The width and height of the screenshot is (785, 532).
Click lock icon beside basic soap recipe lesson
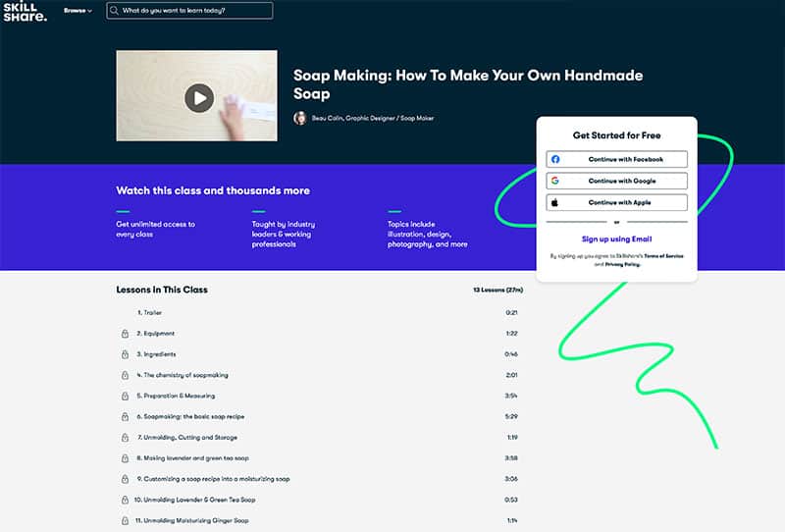click(x=126, y=417)
